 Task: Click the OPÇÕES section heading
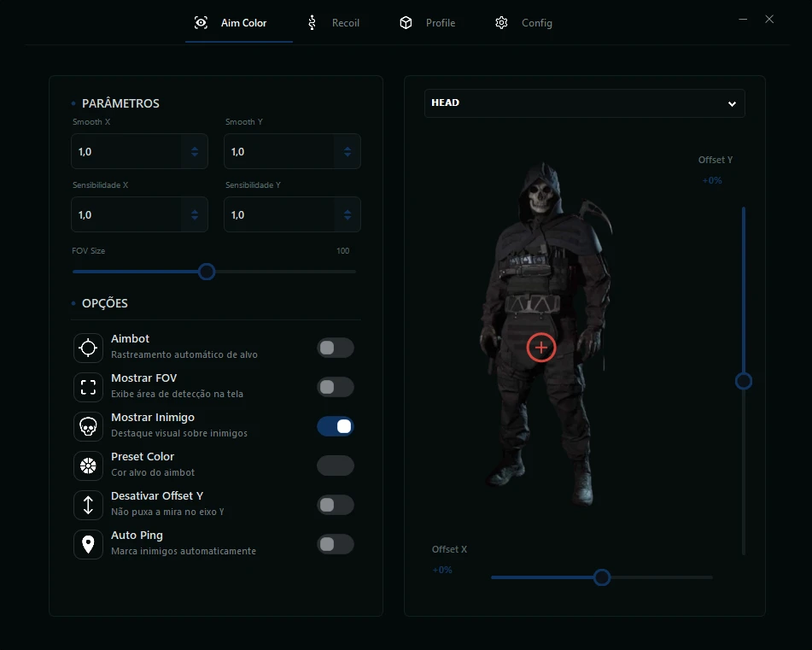tap(105, 303)
